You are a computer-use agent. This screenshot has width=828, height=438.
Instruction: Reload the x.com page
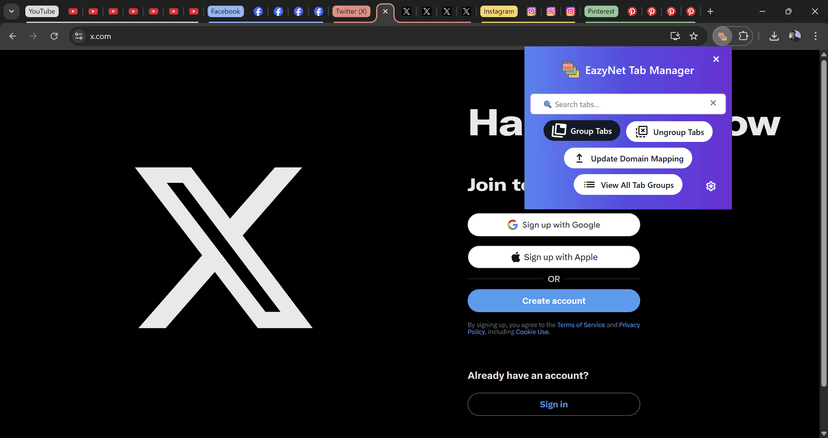[x=54, y=36]
